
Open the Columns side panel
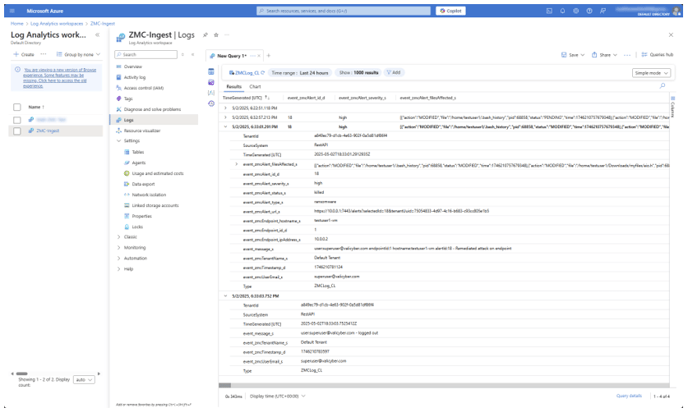tap(673, 105)
